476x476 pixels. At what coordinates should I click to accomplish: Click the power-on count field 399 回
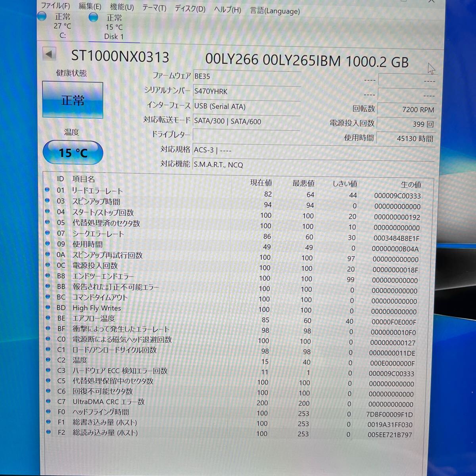click(407, 124)
